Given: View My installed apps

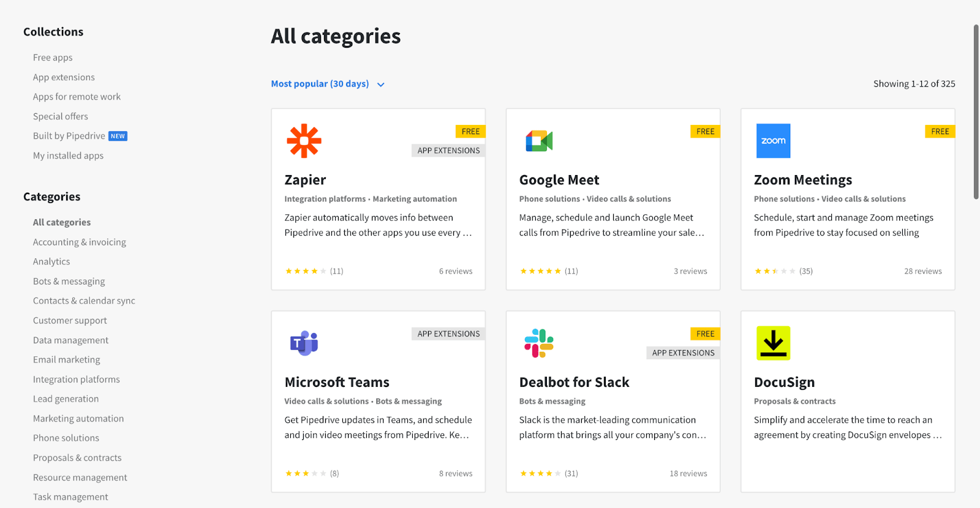Looking at the screenshot, I should pos(67,155).
